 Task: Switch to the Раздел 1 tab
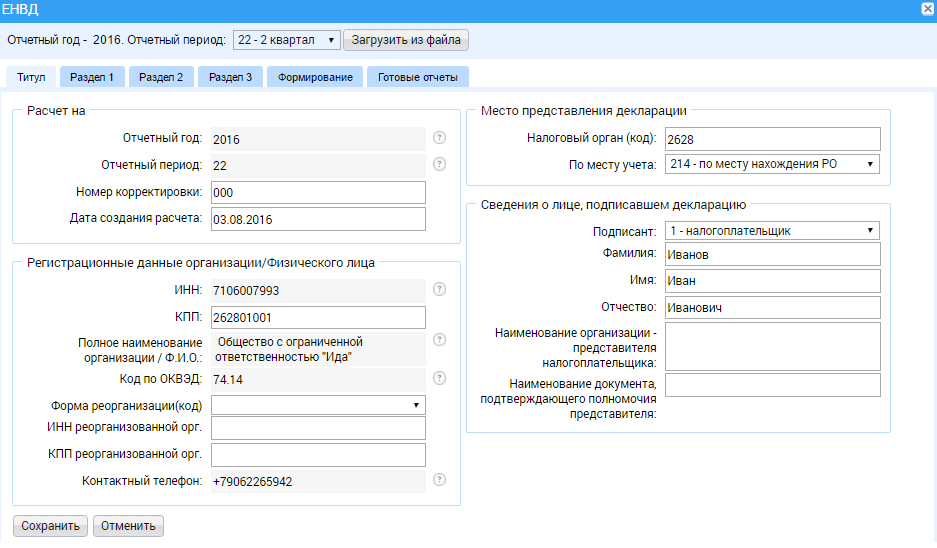(x=92, y=77)
